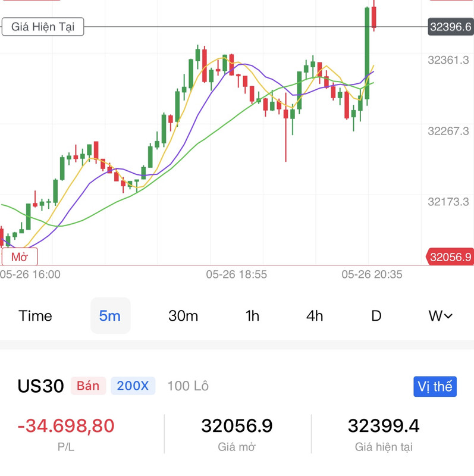Tap the US30 symbol name
474x476 pixels.
click(x=40, y=386)
